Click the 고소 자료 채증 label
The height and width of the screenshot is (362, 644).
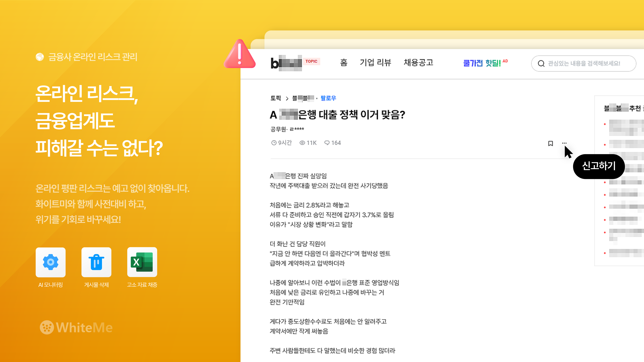pos(142,285)
